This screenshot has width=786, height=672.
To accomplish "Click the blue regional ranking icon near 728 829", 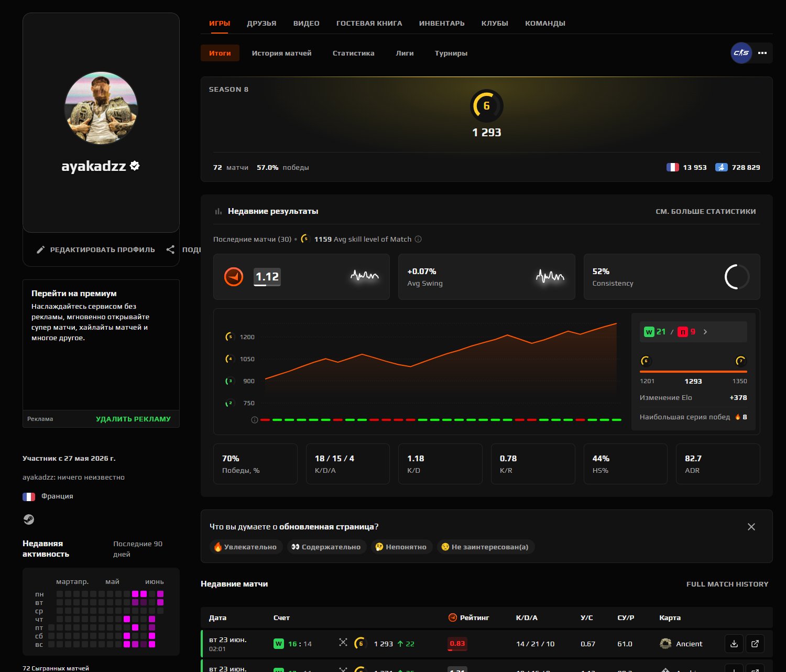I will [x=722, y=167].
